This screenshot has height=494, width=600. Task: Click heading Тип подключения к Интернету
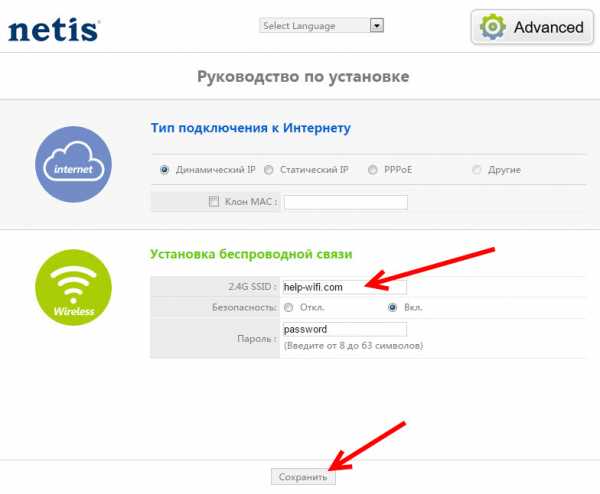(251, 128)
